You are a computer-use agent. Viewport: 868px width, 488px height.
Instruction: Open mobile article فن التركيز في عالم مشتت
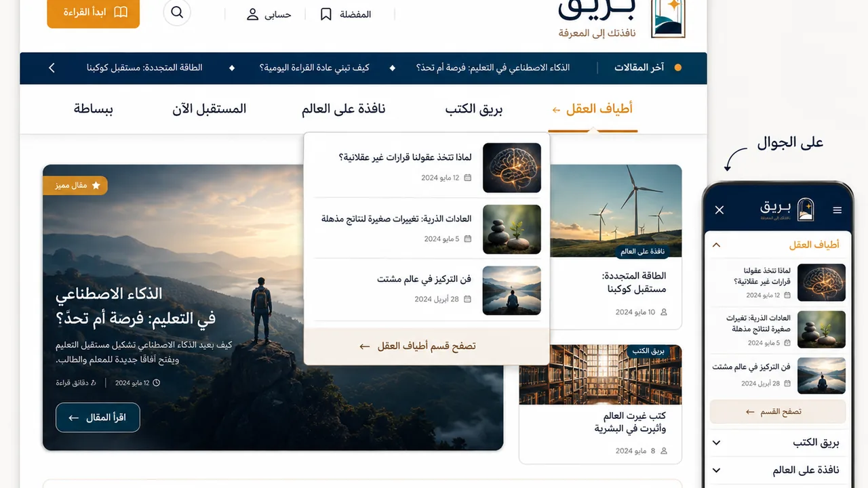click(751, 367)
